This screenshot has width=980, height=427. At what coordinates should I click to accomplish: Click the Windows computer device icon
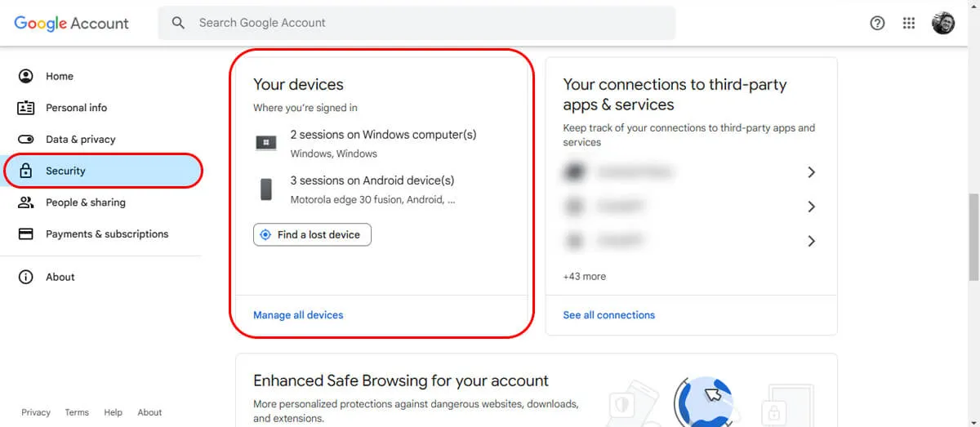266,143
